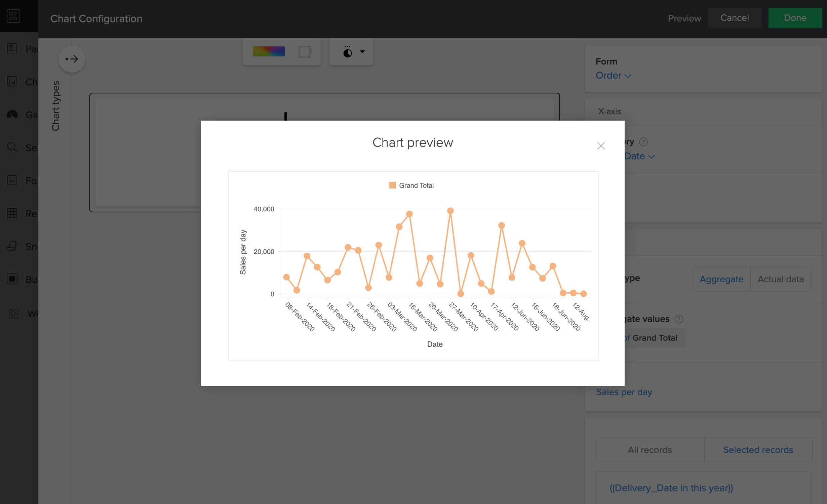The width and height of the screenshot is (827, 504).
Task: Click the Widgets sidebar icon
Action: coord(13,314)
